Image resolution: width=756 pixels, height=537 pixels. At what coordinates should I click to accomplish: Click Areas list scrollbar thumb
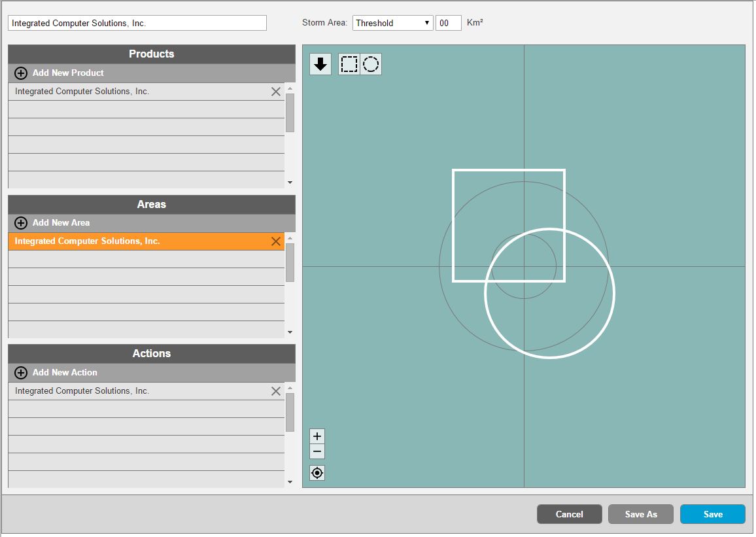pyautogui.click(x=290, y=263)
